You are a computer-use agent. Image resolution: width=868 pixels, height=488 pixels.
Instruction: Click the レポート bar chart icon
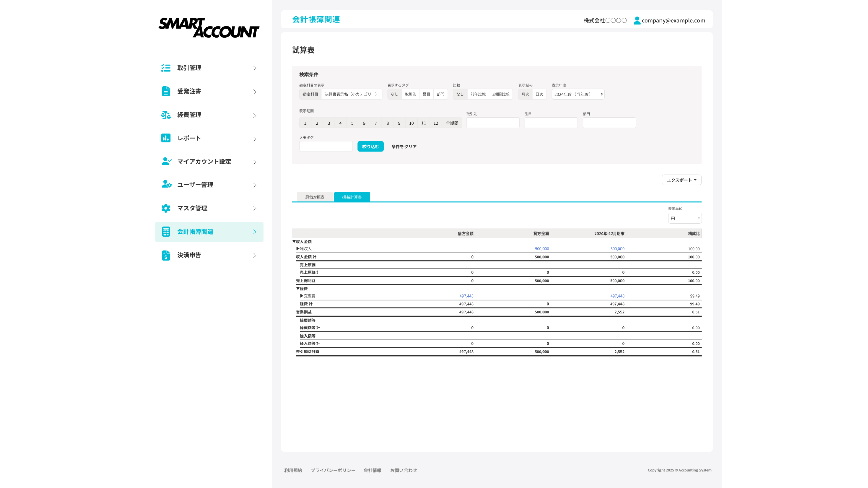pyautogui.click(x=166, y=138)
